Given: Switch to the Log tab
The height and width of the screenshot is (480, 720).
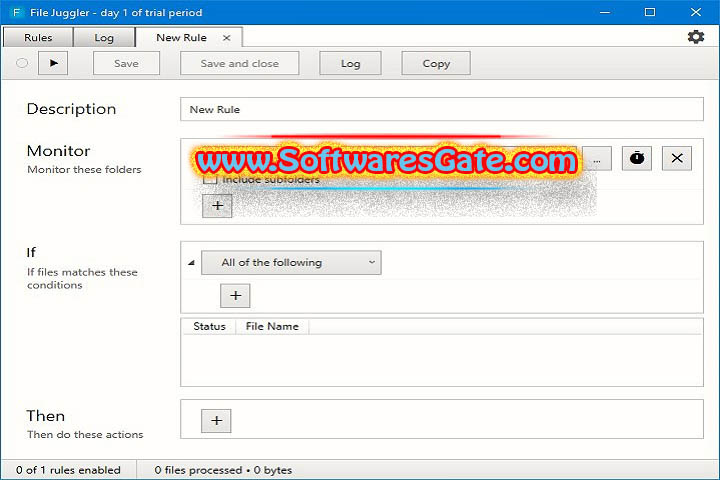Looking at the screenshot, I should pyautogui.click(x=104, y=37).
